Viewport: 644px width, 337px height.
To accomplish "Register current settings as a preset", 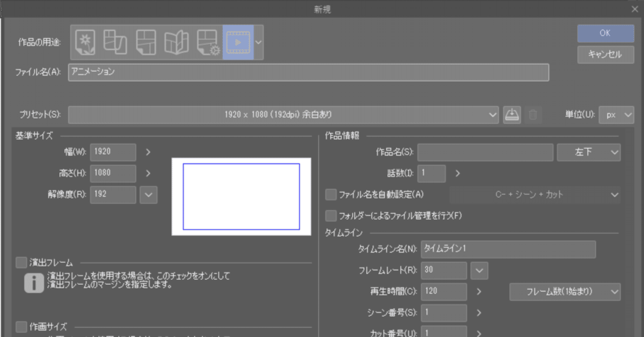I will click(512, 114).
